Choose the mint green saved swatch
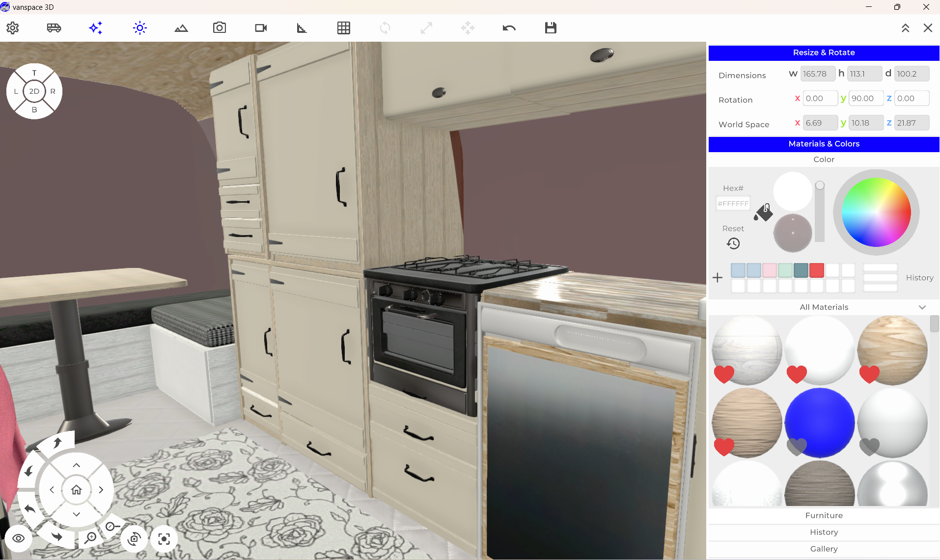The image size is (940, 560). click(785, 270)
